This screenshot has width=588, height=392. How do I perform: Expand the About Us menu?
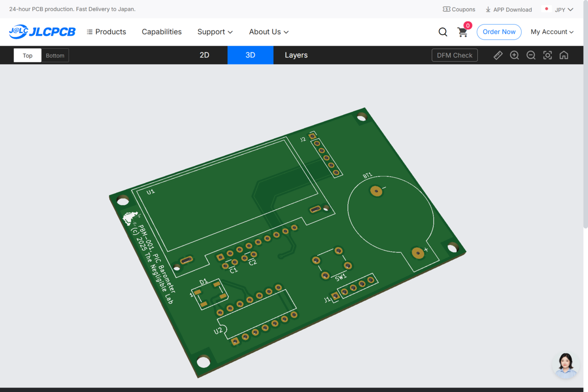[x=269, y=32]
